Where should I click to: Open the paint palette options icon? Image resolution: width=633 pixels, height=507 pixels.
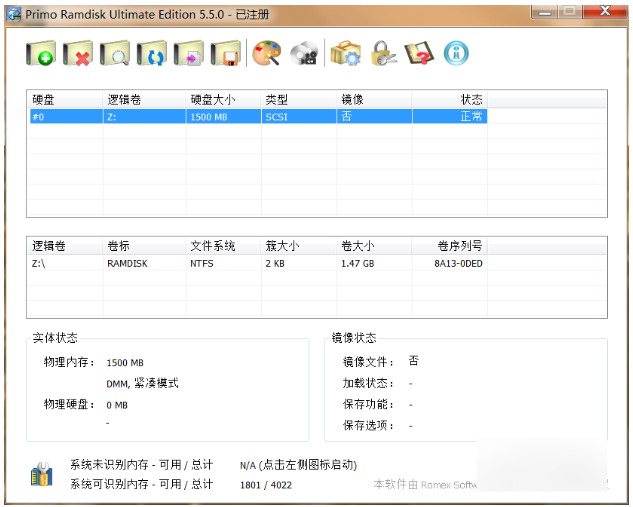click(x=266, y=53)
